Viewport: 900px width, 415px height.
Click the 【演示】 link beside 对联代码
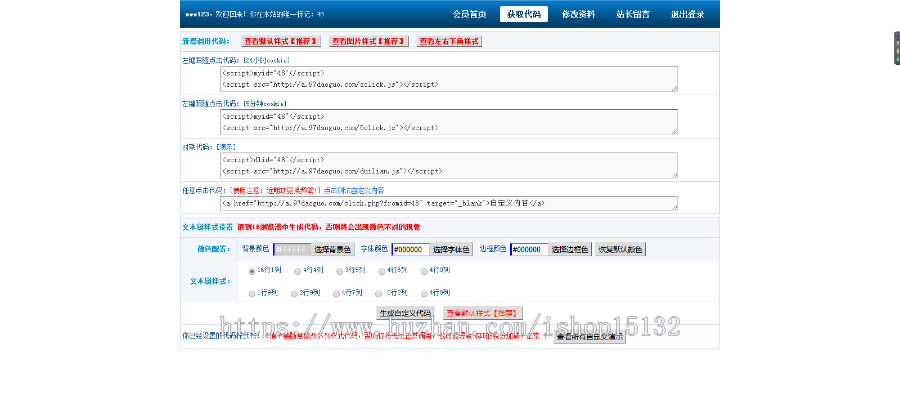click(x=224, y=147)
